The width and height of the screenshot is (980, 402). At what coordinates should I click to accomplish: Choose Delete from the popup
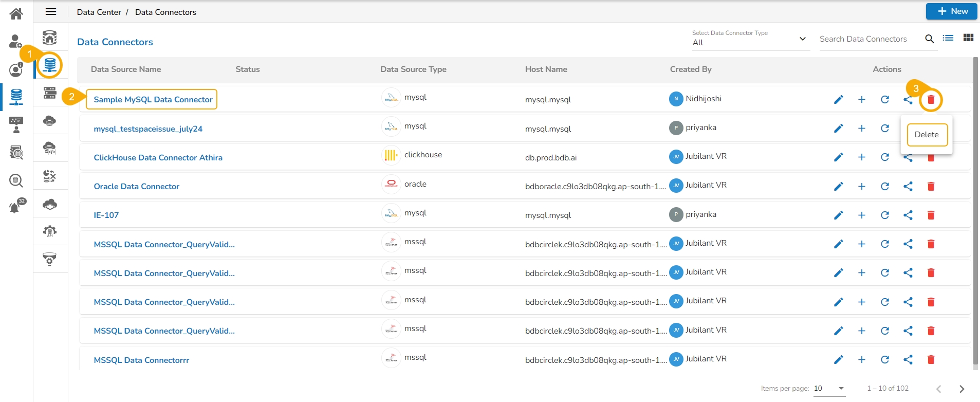(x=927, y=135)
